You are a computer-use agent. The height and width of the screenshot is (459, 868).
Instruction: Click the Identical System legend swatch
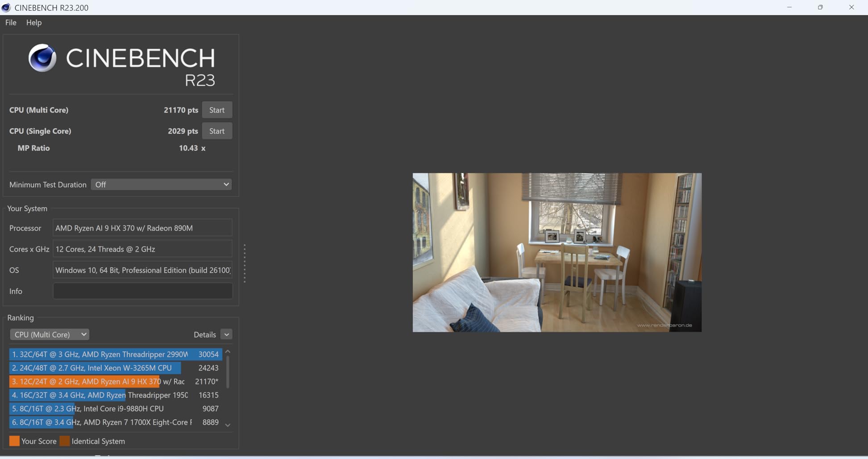coord(65,441)
